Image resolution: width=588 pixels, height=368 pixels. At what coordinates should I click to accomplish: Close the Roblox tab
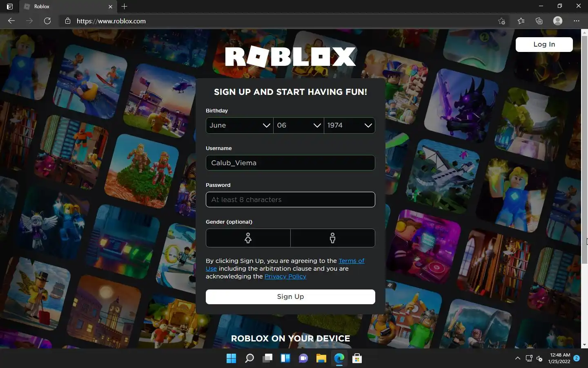[110, 7]
